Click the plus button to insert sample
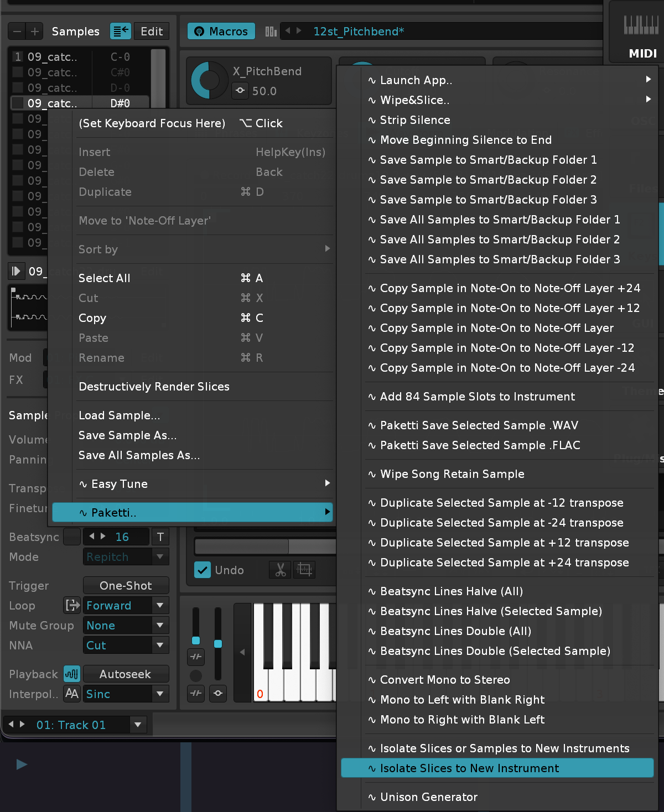 pyautogui.click(x=35, y=32)
